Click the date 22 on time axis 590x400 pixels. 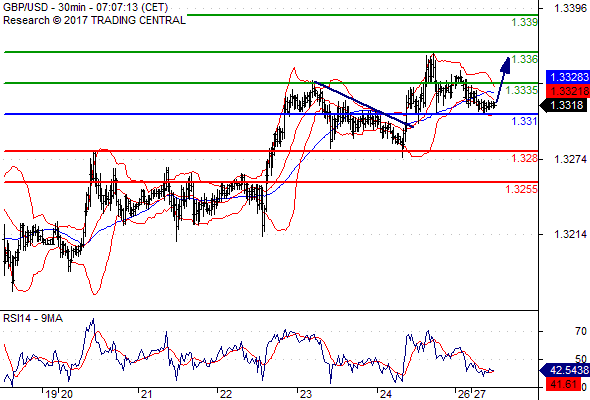click(226, 394)
